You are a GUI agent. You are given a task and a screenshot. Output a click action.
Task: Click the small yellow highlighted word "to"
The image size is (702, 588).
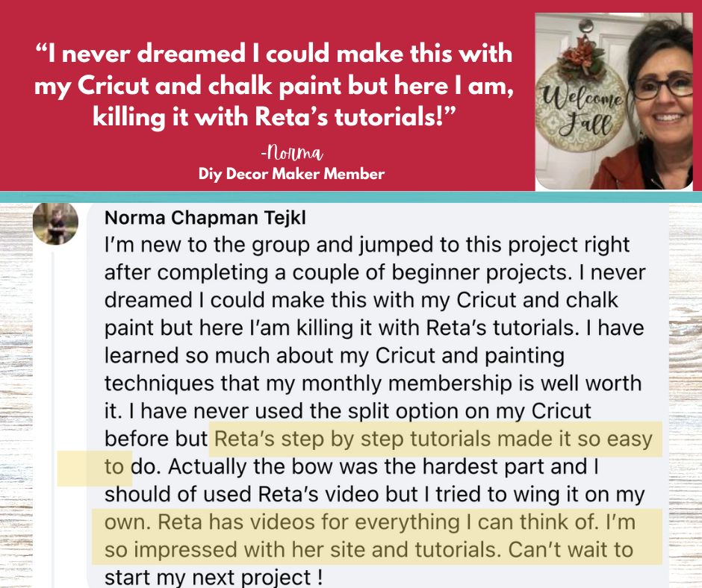click(114, 467)
